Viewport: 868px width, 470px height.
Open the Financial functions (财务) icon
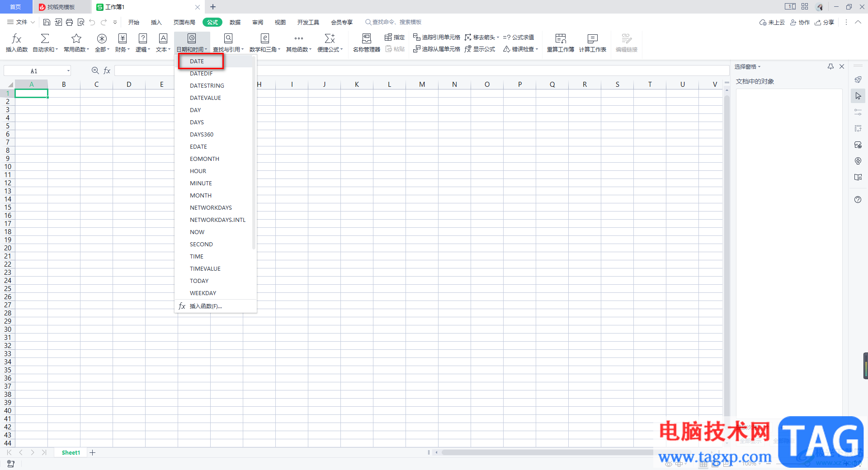122,39
